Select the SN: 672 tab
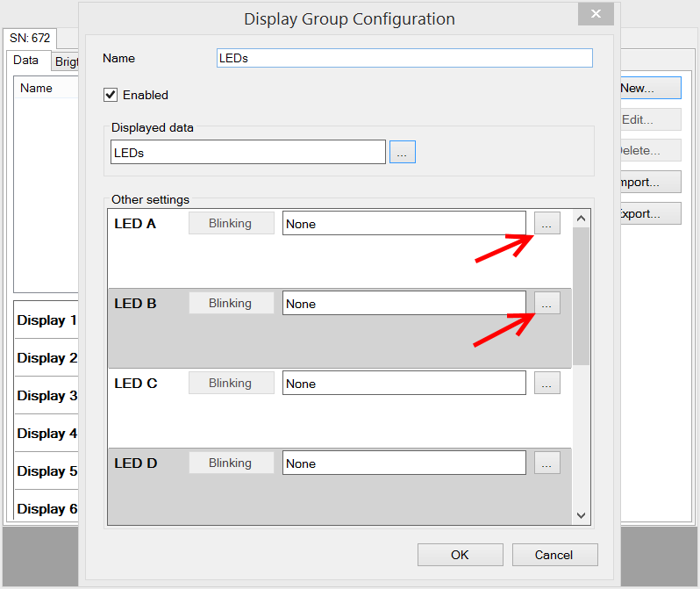This screenshot has width=700, height=589. click(x=30, y=39)
